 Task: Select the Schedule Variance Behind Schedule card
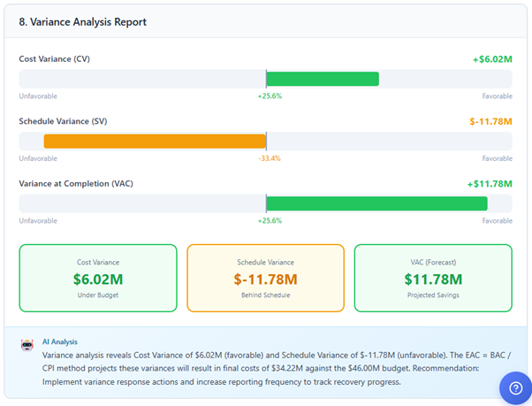pos(265,278)
